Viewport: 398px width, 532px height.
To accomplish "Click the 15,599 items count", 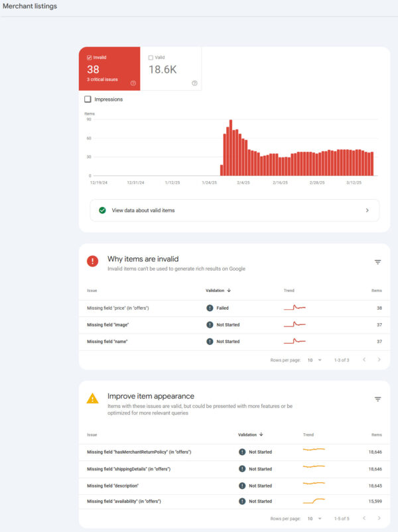I will coord(375,501).
